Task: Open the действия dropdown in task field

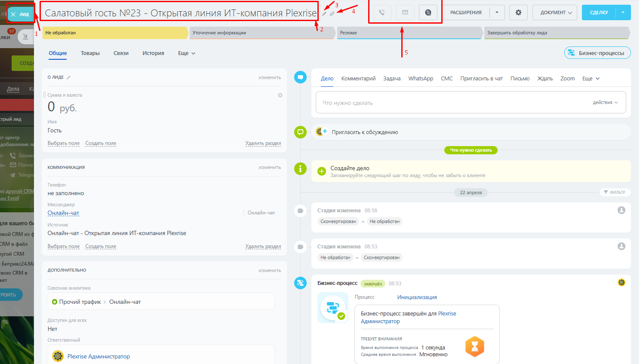Action: (x=605, y=103)
